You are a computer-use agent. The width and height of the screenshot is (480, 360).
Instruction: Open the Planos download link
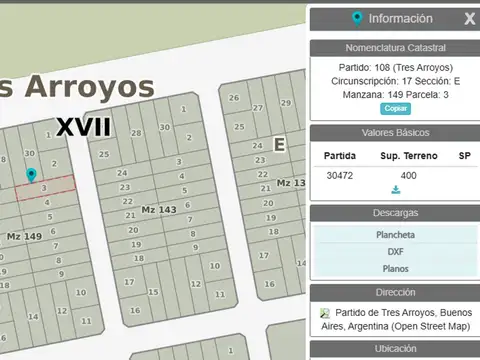pyautogui.click(x=395, y=269)
